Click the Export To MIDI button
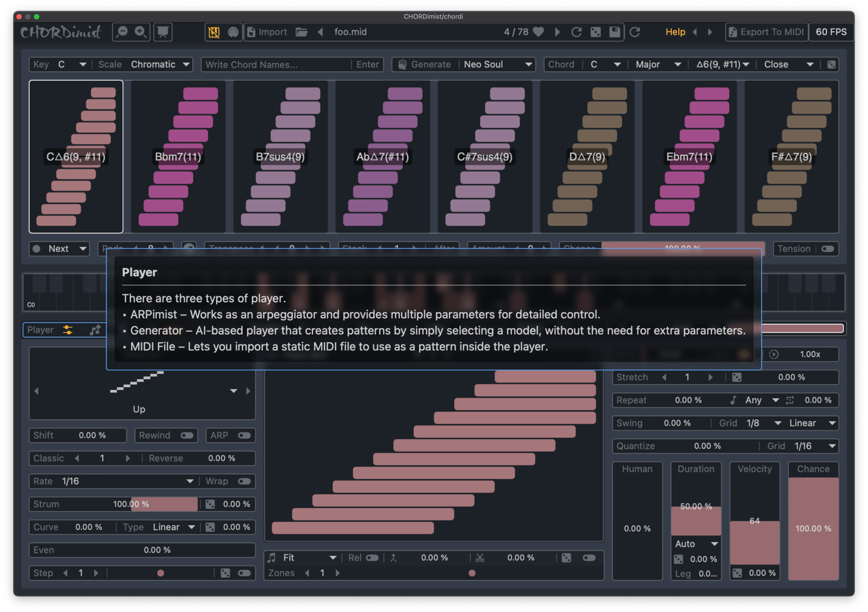The width and height of the screenshot is (868, 612). pyautogui.click(x=766, y=32)
